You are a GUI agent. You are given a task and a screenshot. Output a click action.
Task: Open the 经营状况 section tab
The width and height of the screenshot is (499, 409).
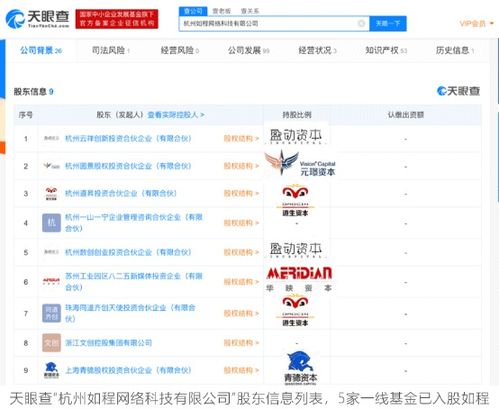point(317,50)
